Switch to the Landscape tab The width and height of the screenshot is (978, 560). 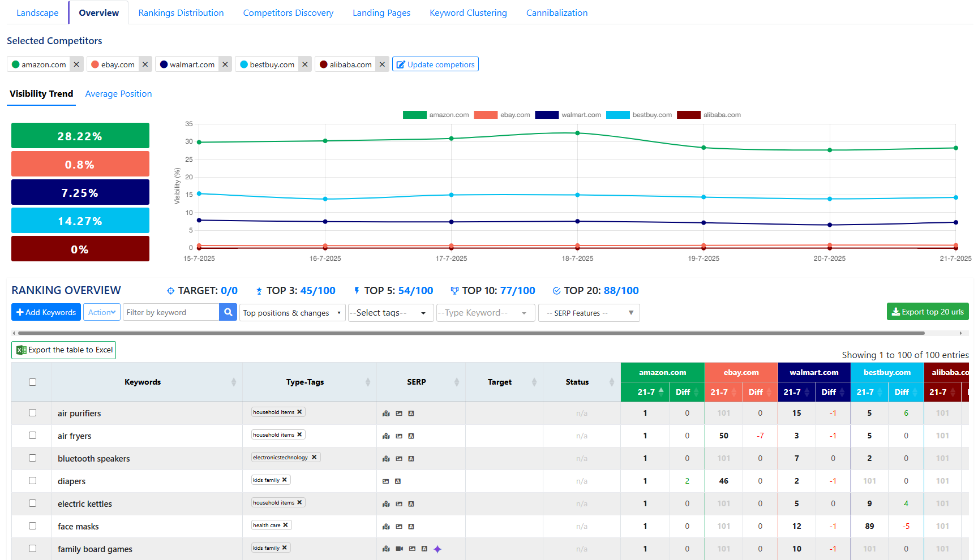pyautogui.click(x=37, y=12)
